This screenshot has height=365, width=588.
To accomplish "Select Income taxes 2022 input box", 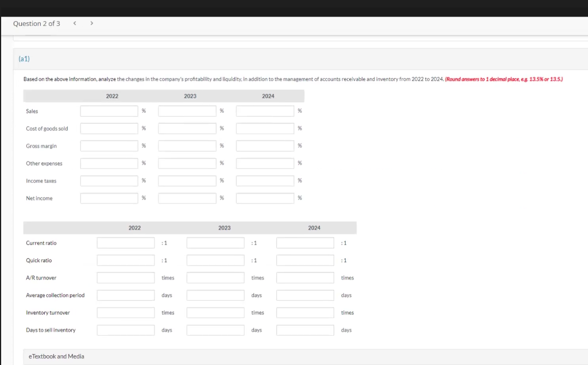I will (109, 180).
